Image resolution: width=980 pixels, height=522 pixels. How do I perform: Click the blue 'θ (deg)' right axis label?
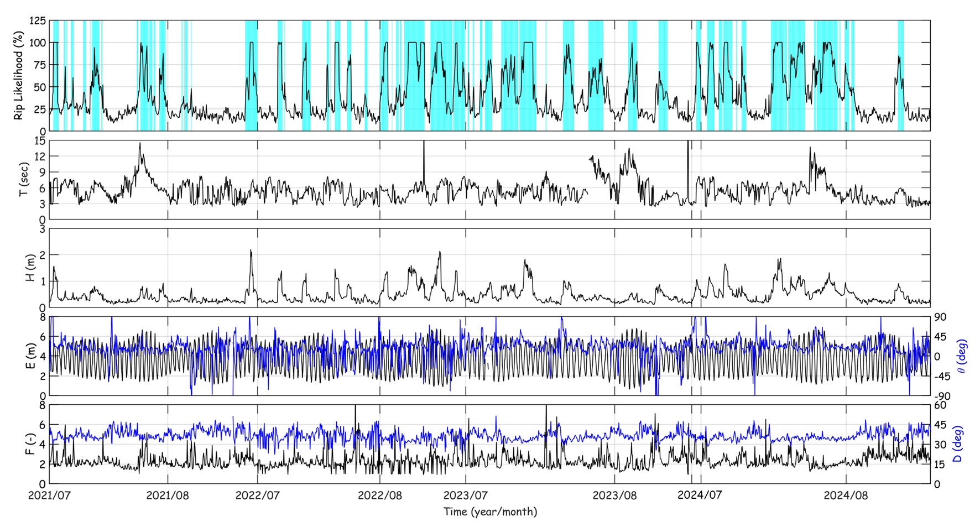pyautogui.click(x=962, y=356)
